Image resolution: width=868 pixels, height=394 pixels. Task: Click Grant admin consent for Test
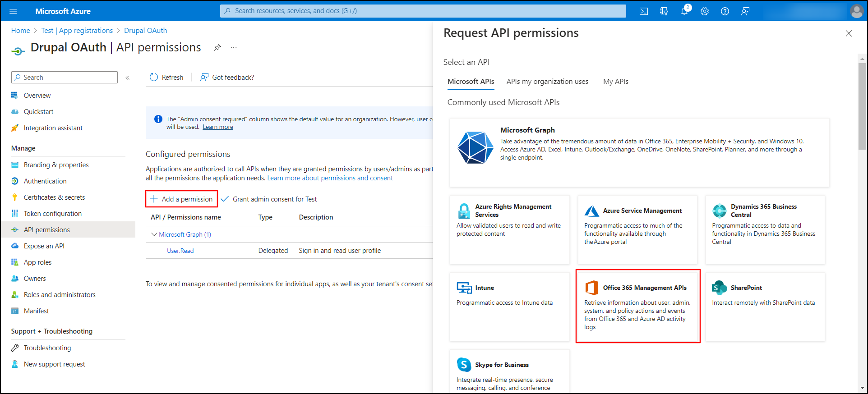pos(269,199)
